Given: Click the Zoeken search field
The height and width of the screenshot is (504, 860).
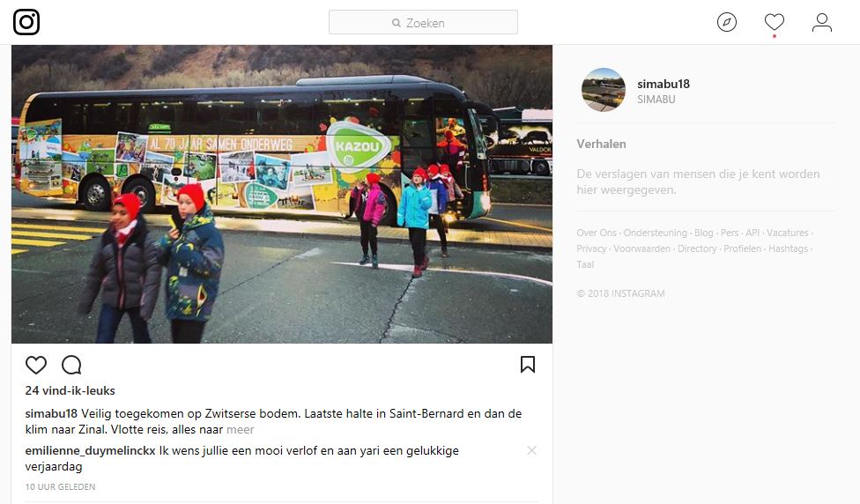Looking at the screenshot, I should click(423, 23).
